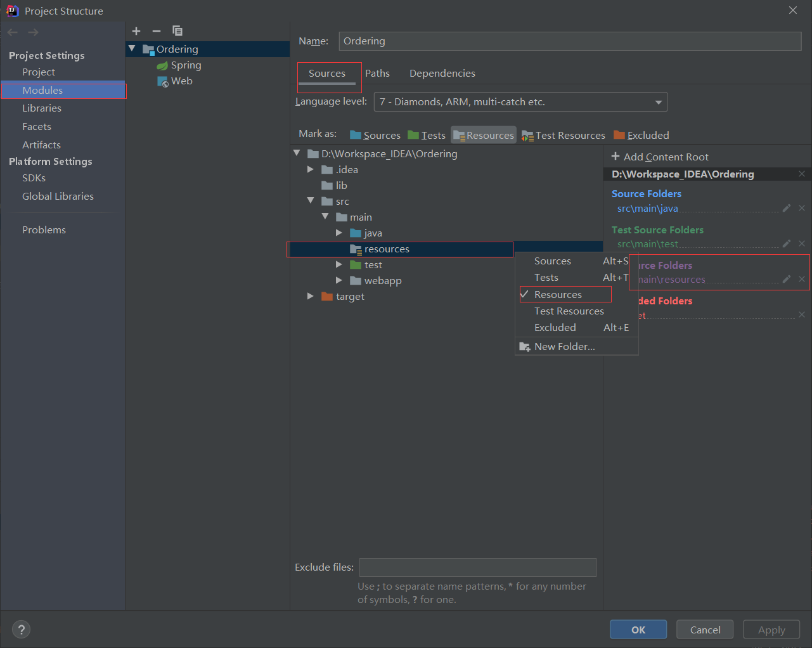The height and width of the screenshot is (648, 812).
Task: Click the copy module icon
Action: click(x=177, y=30)
